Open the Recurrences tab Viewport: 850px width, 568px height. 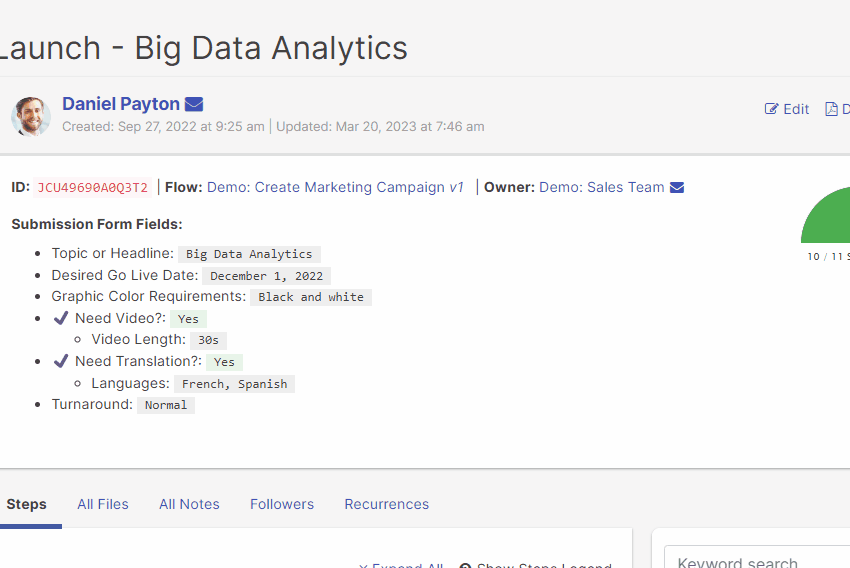386,504
